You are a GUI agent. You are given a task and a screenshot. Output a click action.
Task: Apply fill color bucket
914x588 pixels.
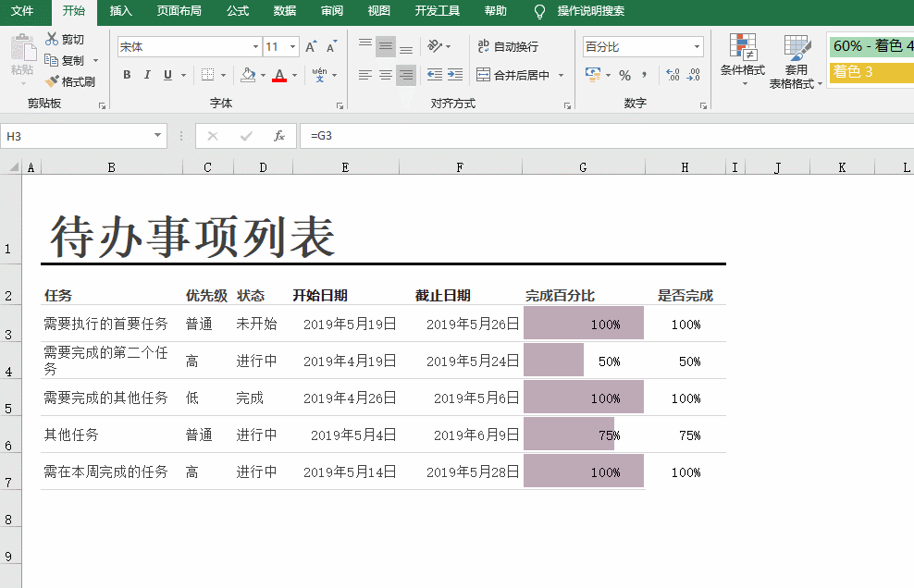click(x=248, y=75)
